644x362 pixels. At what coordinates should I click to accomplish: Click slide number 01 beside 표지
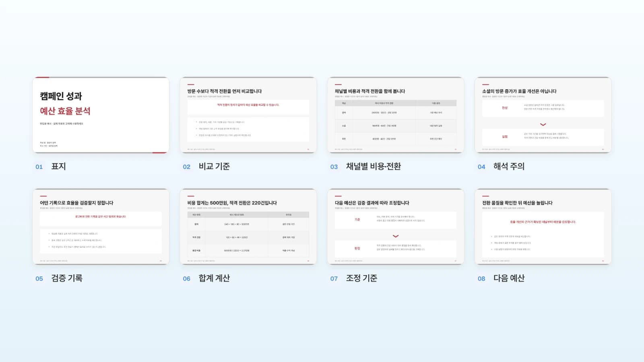39,167
